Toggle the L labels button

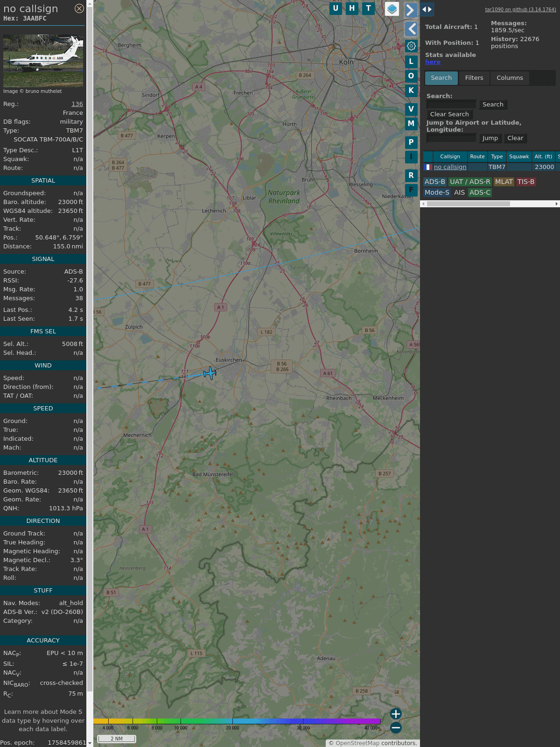pyautogui.click(x=411, y=61)
